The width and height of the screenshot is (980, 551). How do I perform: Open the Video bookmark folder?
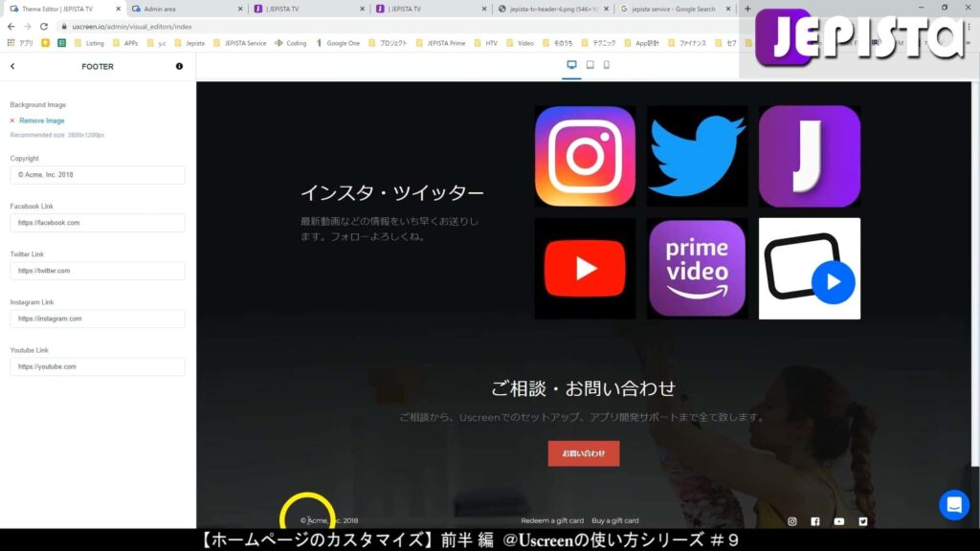click(520, 43)
